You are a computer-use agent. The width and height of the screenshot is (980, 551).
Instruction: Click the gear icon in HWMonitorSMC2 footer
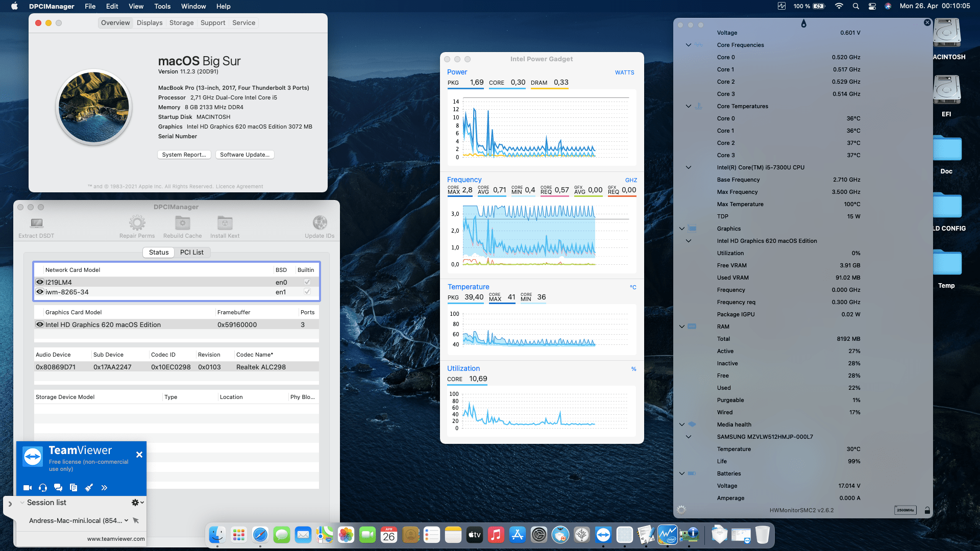coord(681,510)
